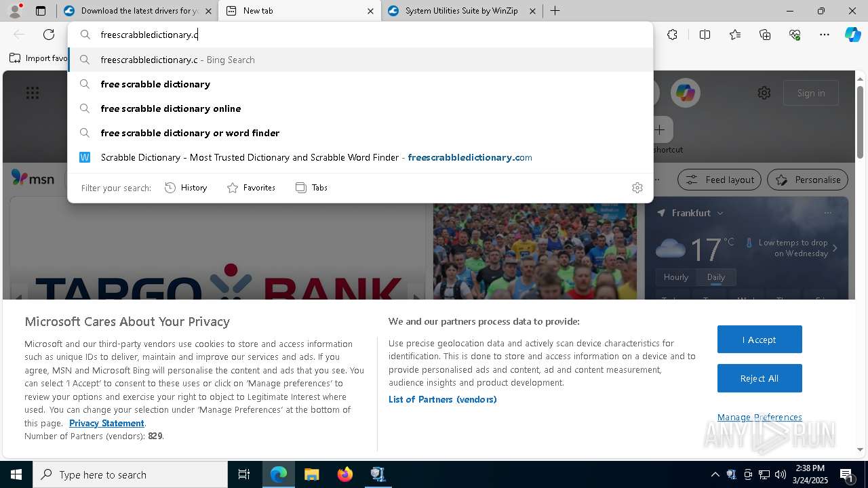Open Settings and more ellipsis
The image size is (868, 488).
(x=825, y=35)
